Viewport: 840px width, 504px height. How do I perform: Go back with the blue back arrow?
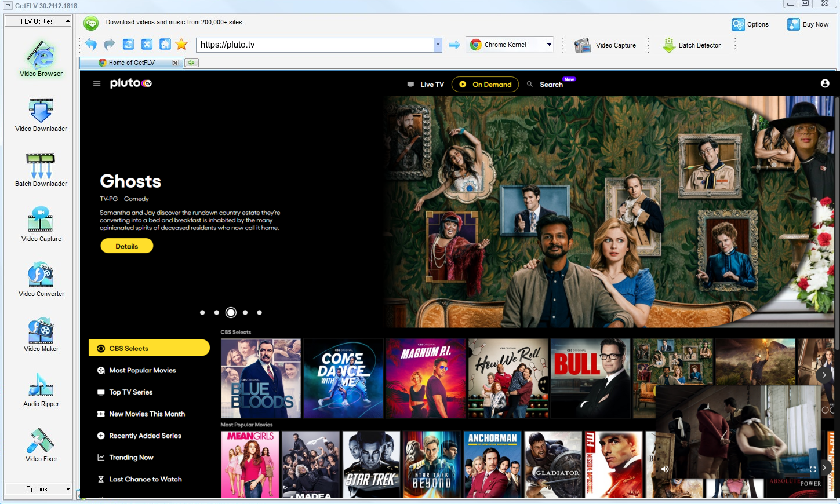(91, 44)
